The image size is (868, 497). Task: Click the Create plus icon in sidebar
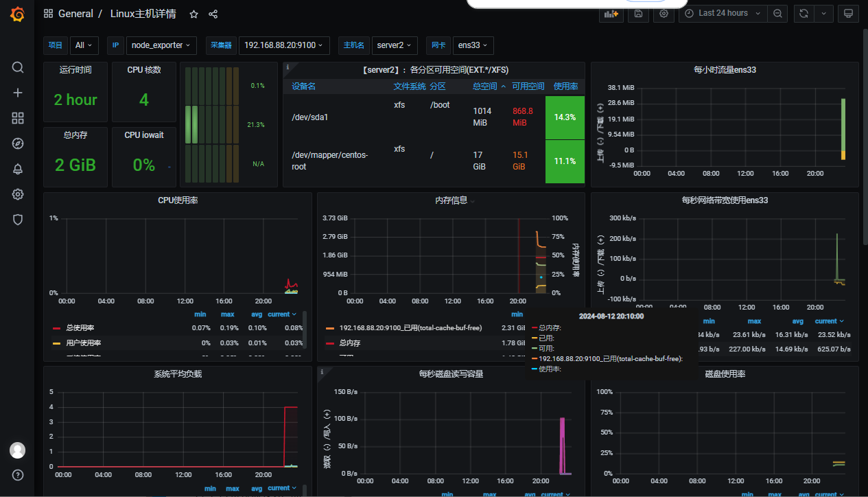click(18, 93)
